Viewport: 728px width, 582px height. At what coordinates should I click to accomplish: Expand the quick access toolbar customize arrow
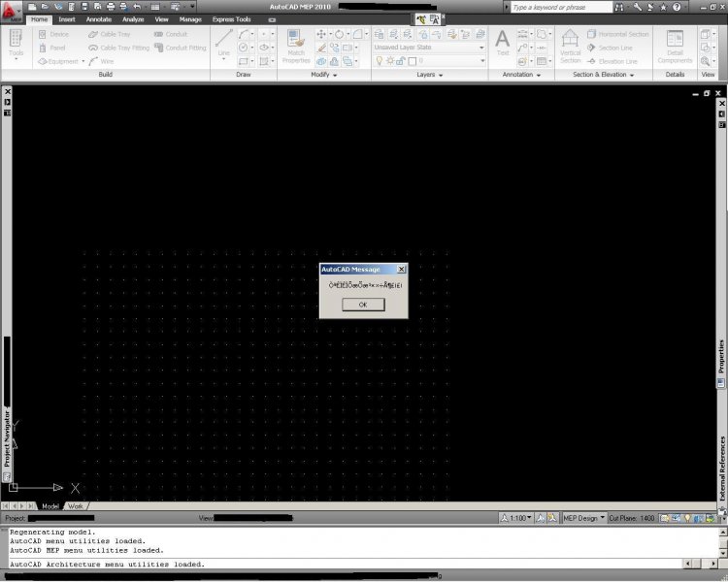pyautogui.click(x=192, y=7)
